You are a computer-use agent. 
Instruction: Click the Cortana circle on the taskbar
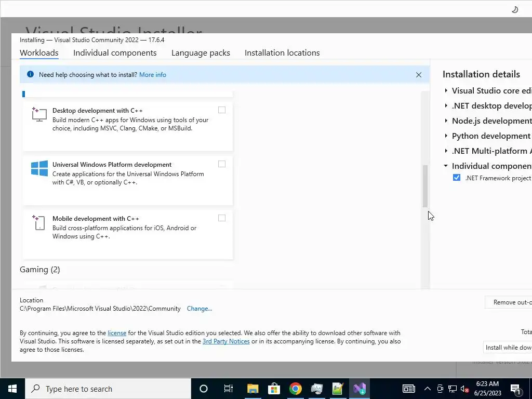[x=204, y=389]
